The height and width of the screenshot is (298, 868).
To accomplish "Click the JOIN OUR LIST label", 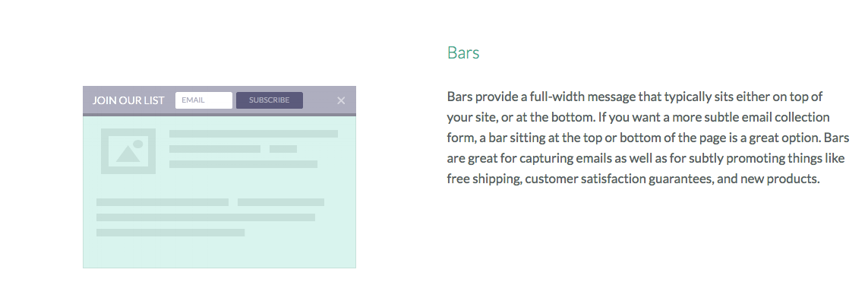I will pos(128,100).
